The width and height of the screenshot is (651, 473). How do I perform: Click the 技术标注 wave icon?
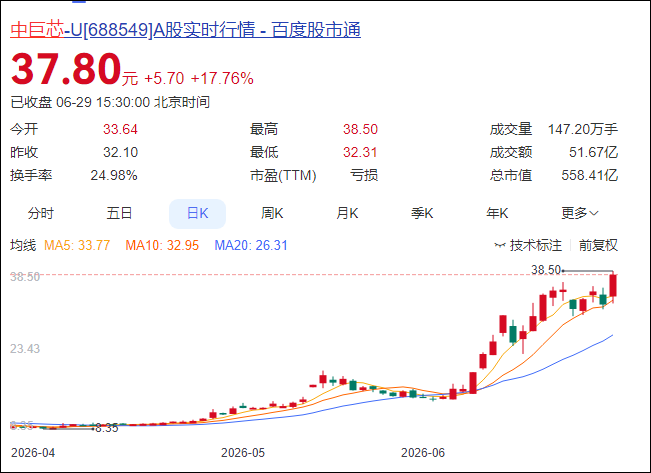tap(500, 245)
